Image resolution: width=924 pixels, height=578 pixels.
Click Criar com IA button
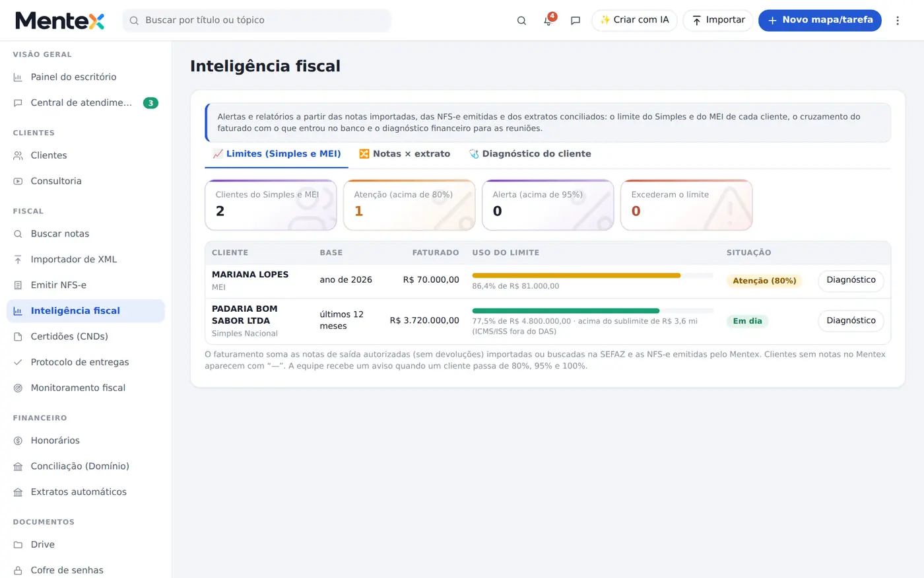(x=634, y=20)
